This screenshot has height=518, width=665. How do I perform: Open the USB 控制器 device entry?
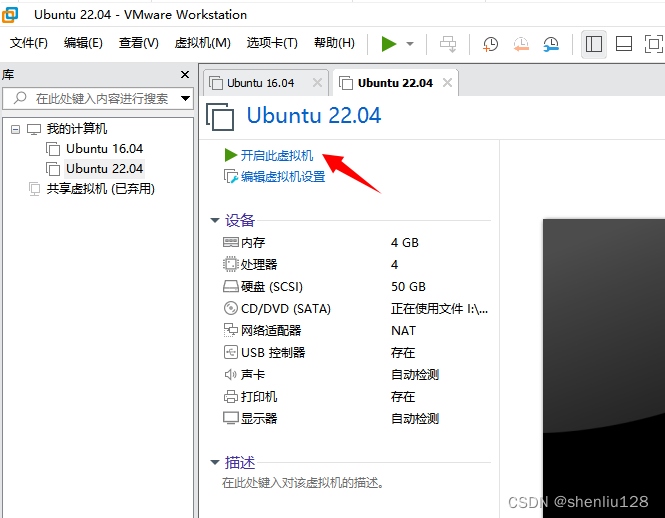(273, 353)
